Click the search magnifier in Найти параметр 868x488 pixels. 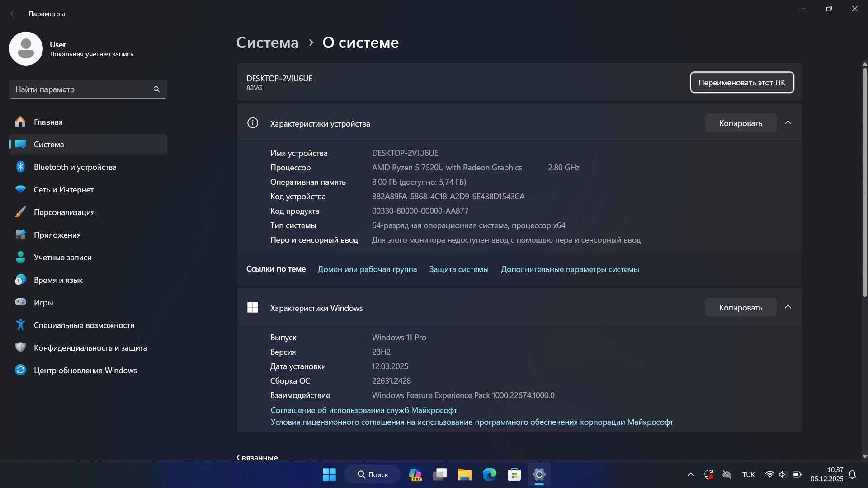click(156, 89)
